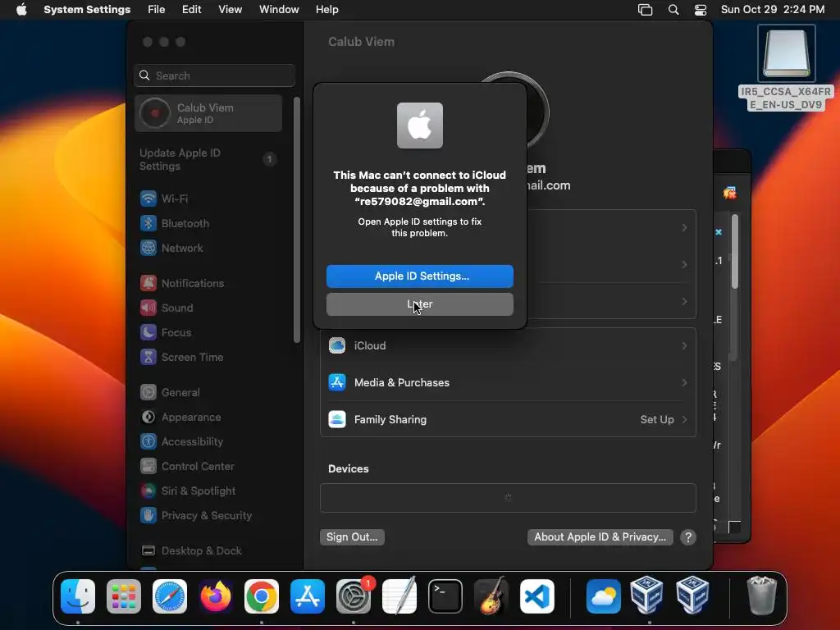Open App Store from the Dock
840x630 pixels.
(x=308, y=596)
